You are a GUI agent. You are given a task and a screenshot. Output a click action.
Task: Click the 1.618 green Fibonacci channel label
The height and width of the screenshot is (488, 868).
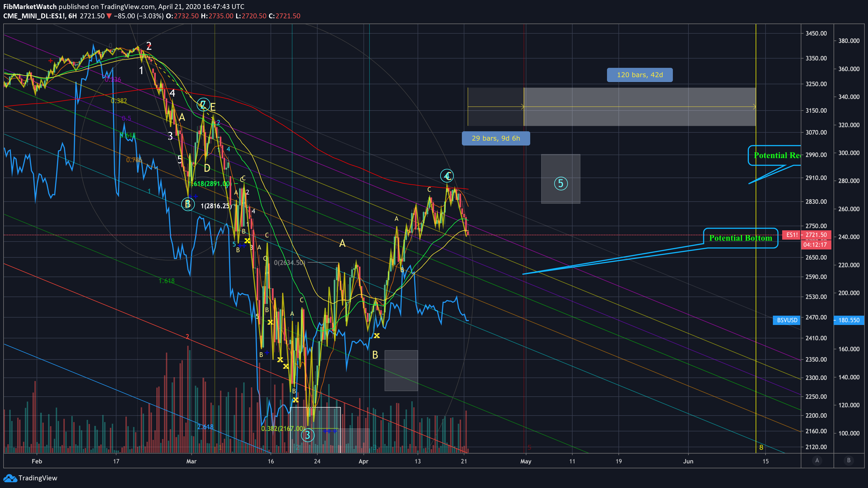[x=166, y=281]
